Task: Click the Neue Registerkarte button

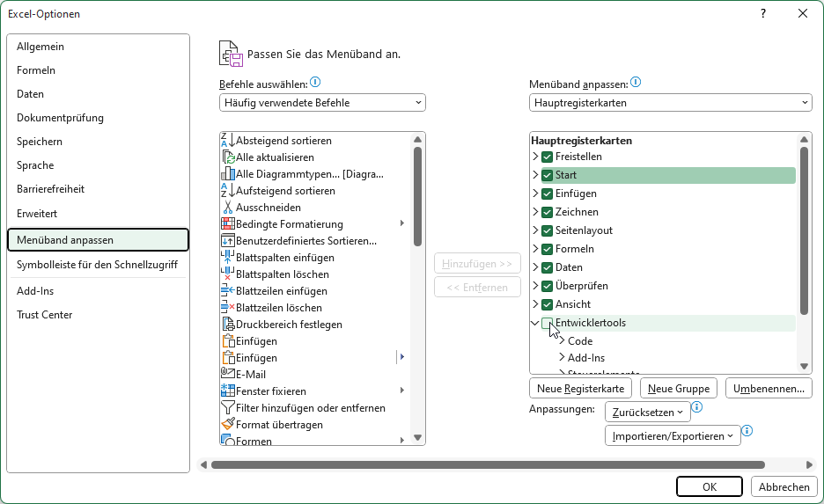Action: tap(580, 388)
